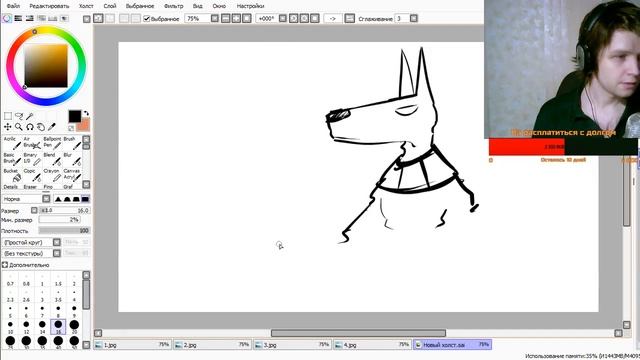Toggle the flip view horizontally button
The height and width of the screenshot is (360, 640).
click(x=350, y=18)
